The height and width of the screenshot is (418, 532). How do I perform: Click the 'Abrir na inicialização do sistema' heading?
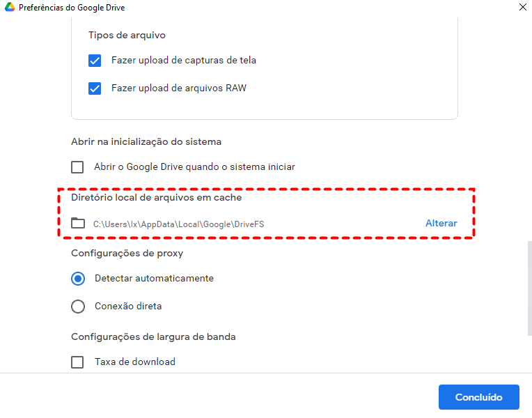tap(146, 142)
